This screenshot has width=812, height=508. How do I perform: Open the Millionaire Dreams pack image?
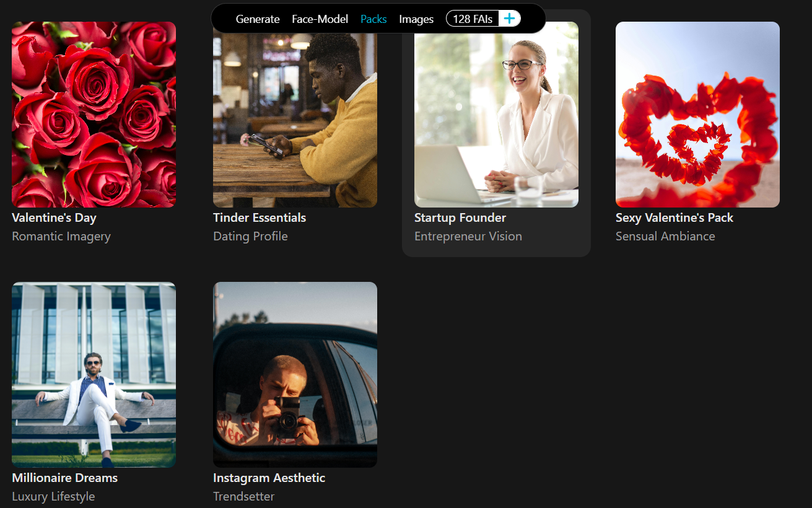[x=94, y=375]
